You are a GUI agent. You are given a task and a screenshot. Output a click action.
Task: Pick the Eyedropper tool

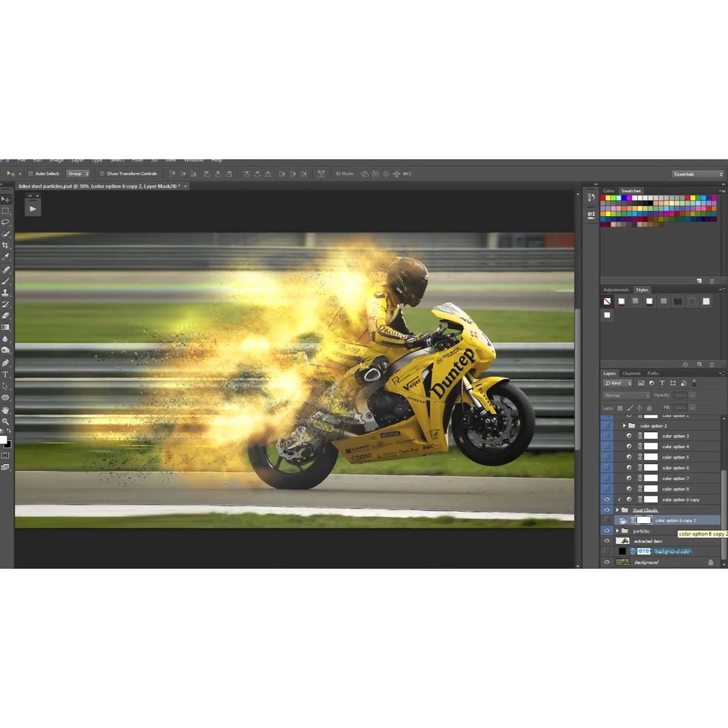click(6, 257)
